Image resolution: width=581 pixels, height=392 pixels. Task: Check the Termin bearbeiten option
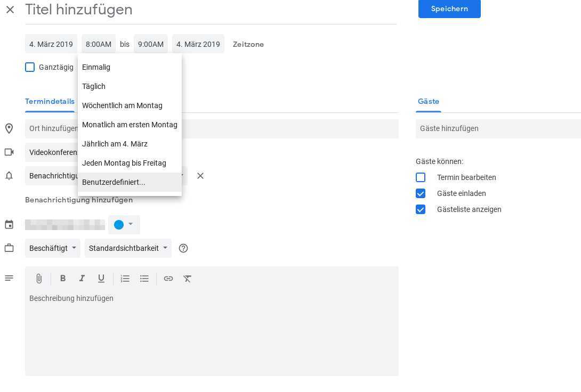click(421, 177)
